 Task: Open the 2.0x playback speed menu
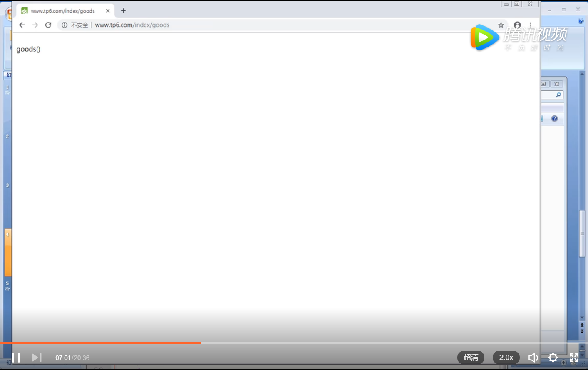506,357
